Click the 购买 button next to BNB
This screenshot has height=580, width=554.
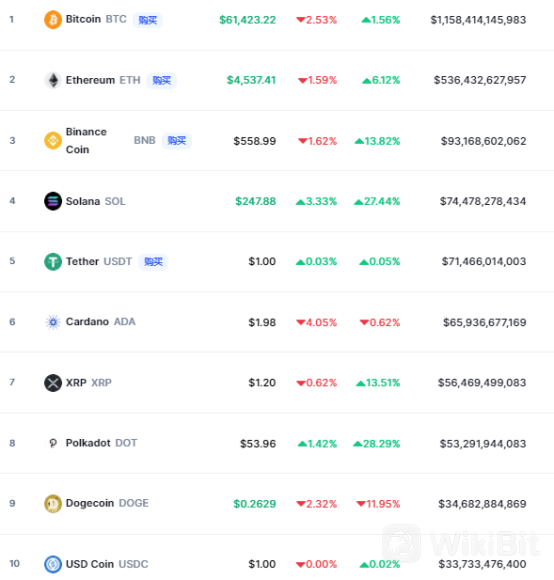[x=176, y=141]
